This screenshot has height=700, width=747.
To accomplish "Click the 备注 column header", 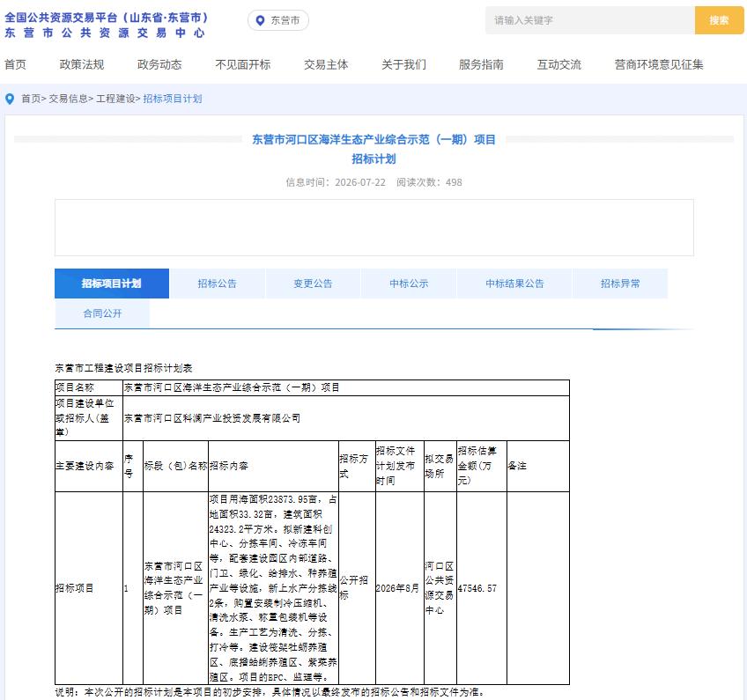I will (x=538, y=466).
